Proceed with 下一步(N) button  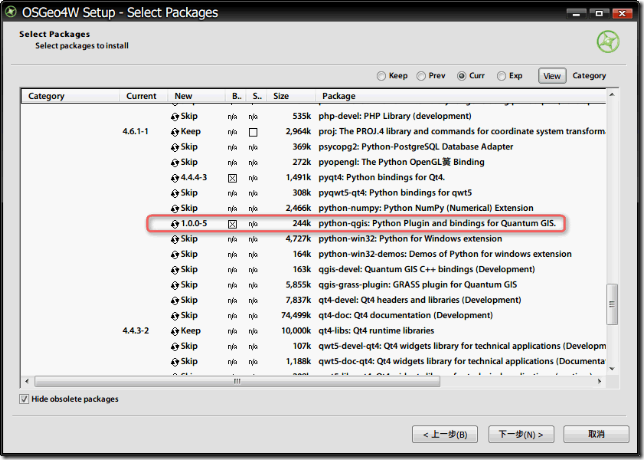tap(521, 434)
